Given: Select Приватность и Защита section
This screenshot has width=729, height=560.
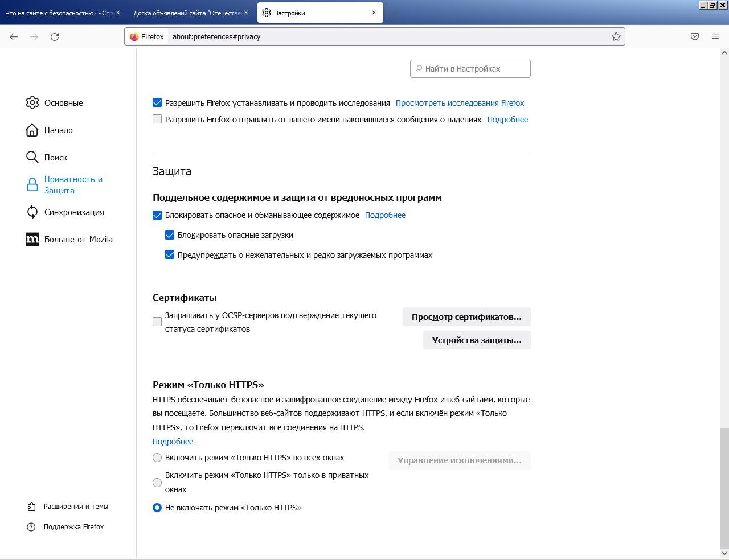Looking at the screenshot, I should (64, 185).
